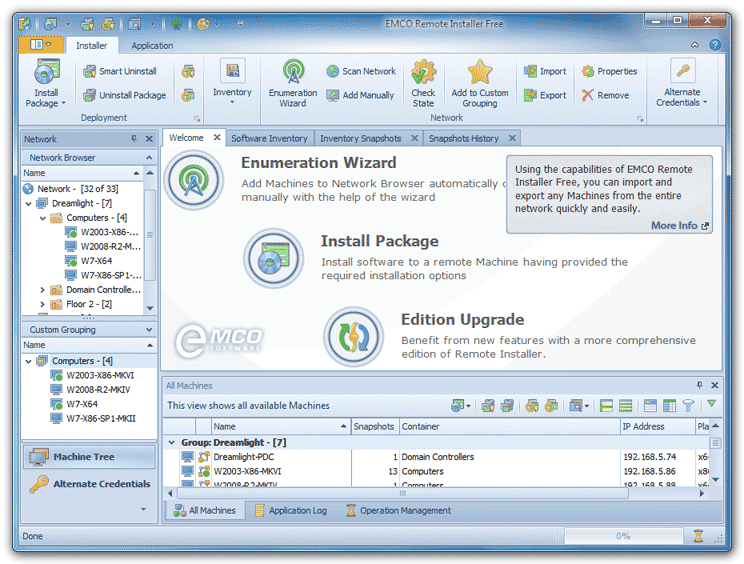The width and height of the screenshot is (744, 564).
Task: Close the Network panel
Action: [149, 139]
